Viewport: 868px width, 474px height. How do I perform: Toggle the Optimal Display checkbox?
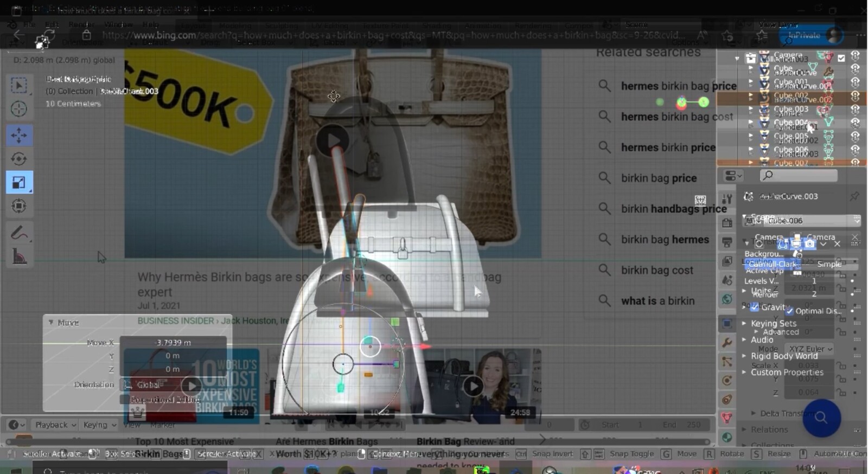coord(789,311)
